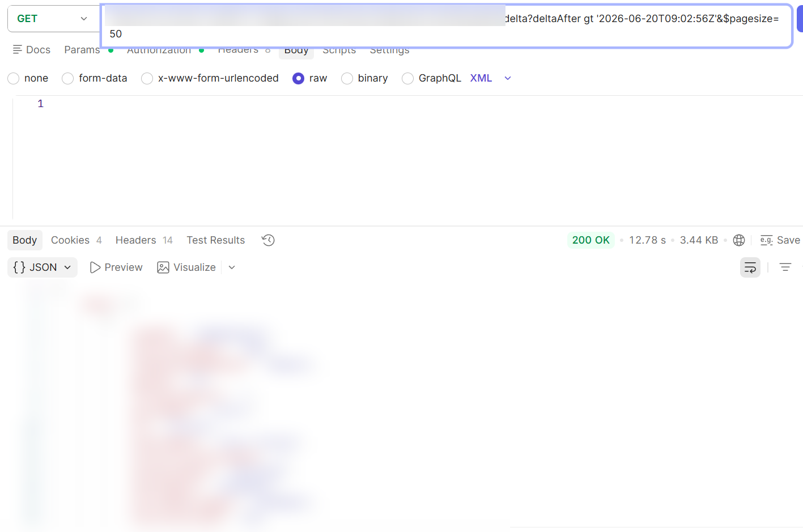
Task: Switch to Preview response view
Action: pos(116,267)
